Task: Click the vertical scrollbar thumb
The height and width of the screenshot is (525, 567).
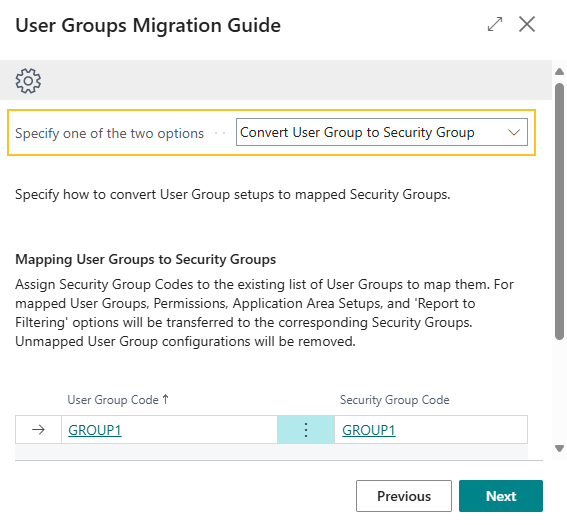Action: tap(559, 212)
